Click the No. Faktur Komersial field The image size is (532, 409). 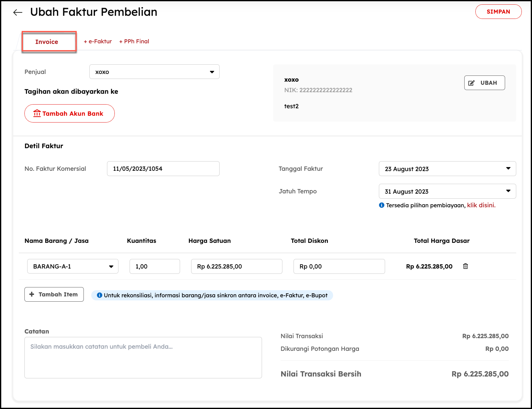pyautogui.click(x=163, y=169)
